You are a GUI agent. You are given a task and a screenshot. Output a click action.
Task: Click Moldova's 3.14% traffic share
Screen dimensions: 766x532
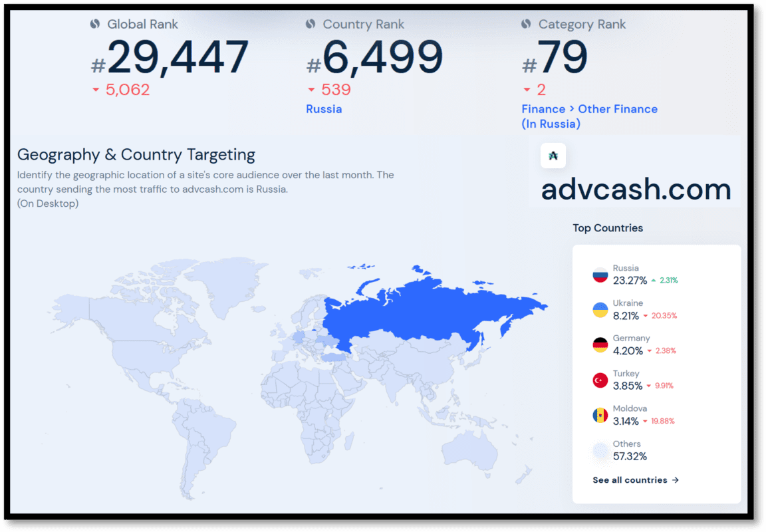(x=626, y=421)
